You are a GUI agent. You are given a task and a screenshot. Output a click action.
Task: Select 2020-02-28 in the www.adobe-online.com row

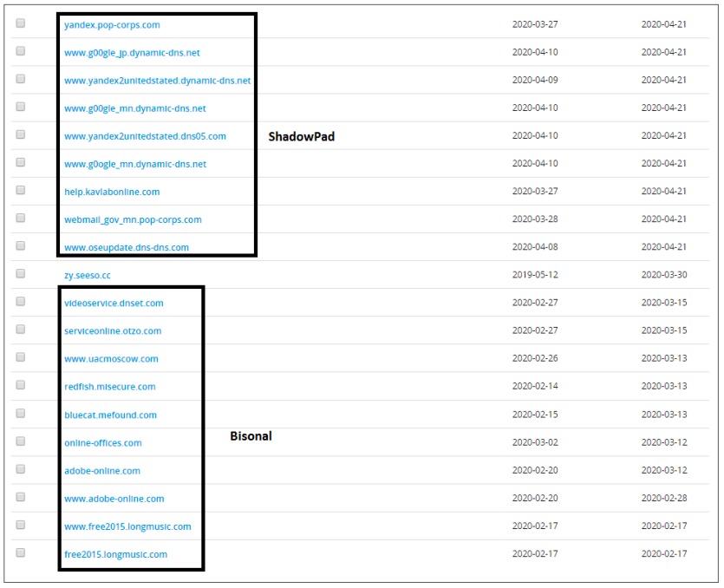point(664,498)
